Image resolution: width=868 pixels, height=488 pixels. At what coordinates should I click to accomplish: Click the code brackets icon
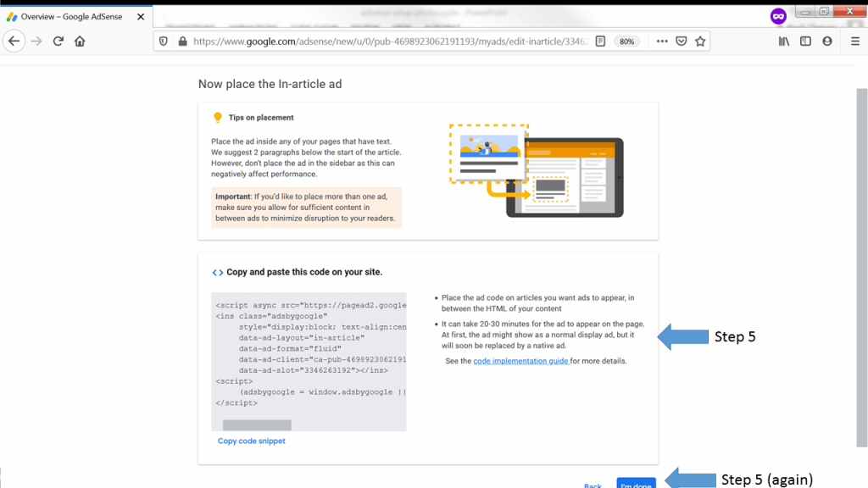pos(218,272)
